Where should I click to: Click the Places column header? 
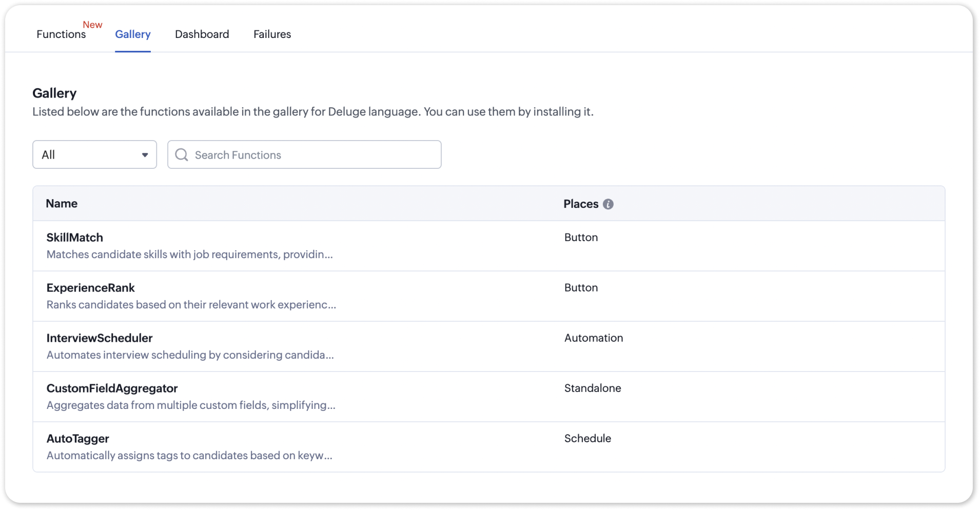(581, 204)
